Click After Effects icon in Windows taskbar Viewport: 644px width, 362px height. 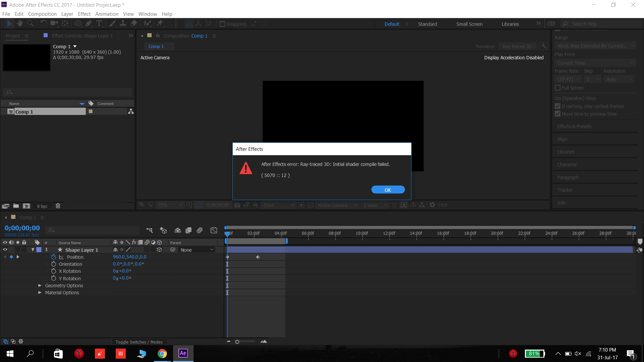point(183,353)
